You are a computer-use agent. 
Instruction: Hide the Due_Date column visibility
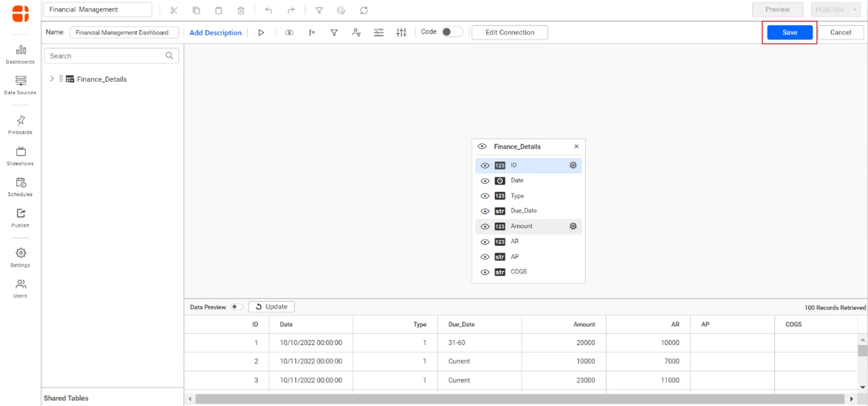[485, 210]
